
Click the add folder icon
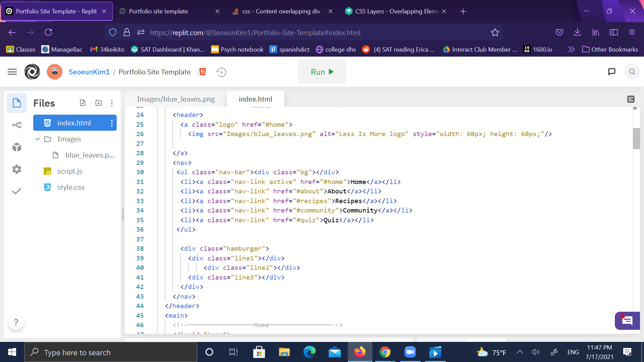(x=99, y=103)
